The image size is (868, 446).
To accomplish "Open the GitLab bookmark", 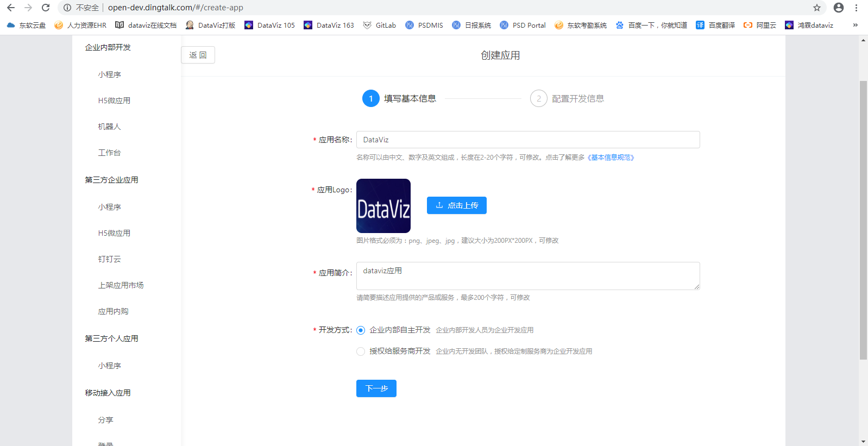I will coord(379,25).
